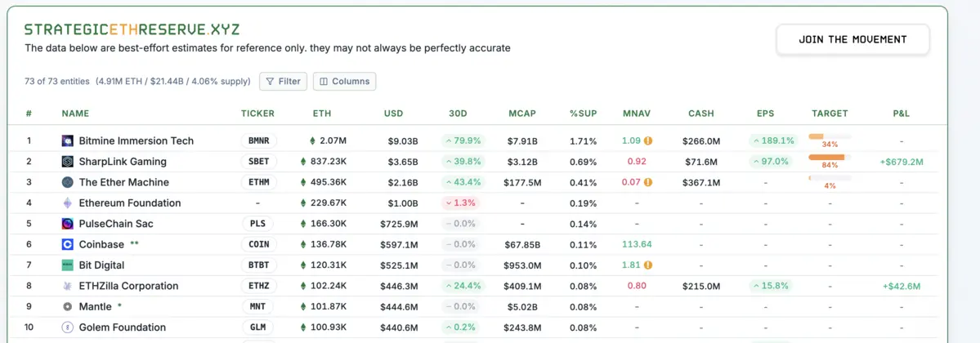The height and width of the screenshot is (343, 980).
Task: Click the Ethereum Foundation logo icon
Action: (68, 203)
